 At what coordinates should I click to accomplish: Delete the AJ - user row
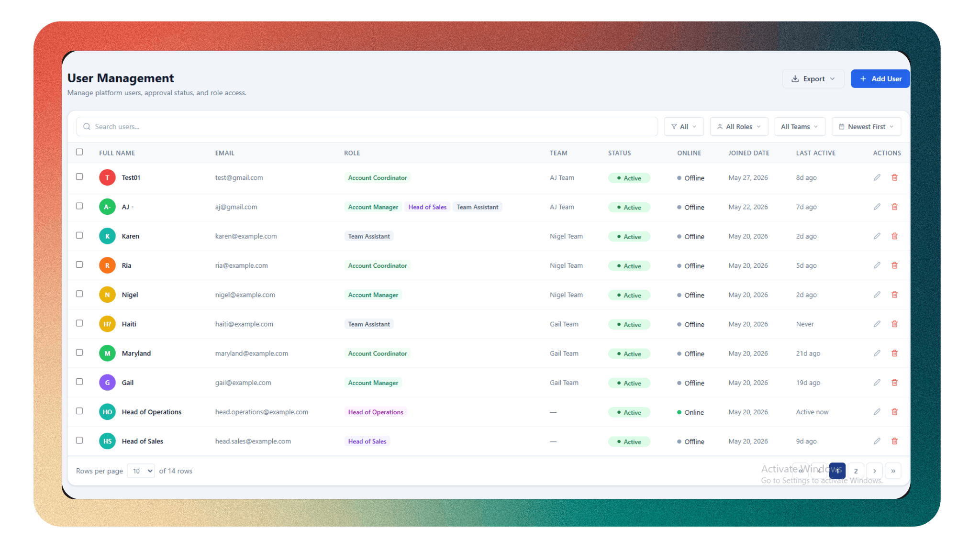coord(894,207)
